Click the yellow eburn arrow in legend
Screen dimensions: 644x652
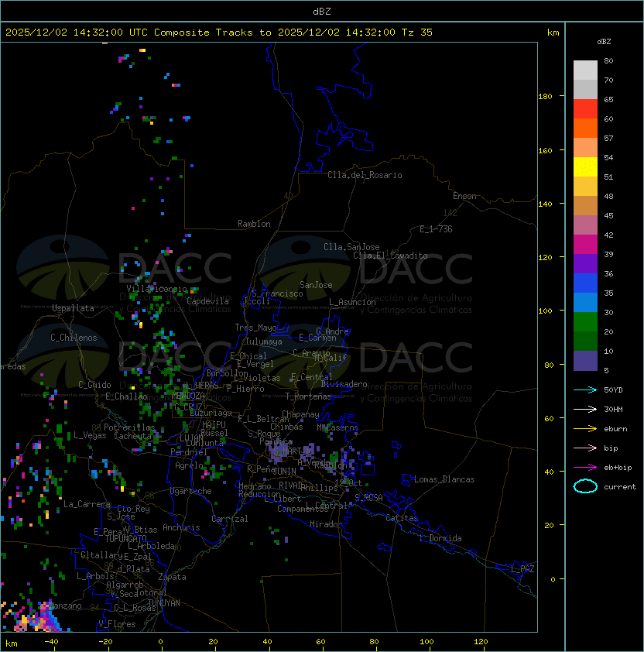[x=585, y=429]
